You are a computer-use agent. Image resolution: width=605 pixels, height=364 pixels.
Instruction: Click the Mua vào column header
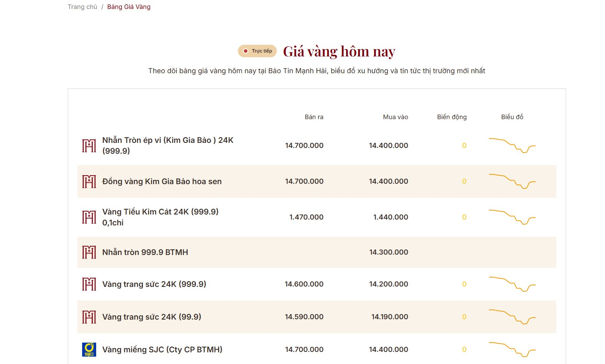click(x=396, y=117)
